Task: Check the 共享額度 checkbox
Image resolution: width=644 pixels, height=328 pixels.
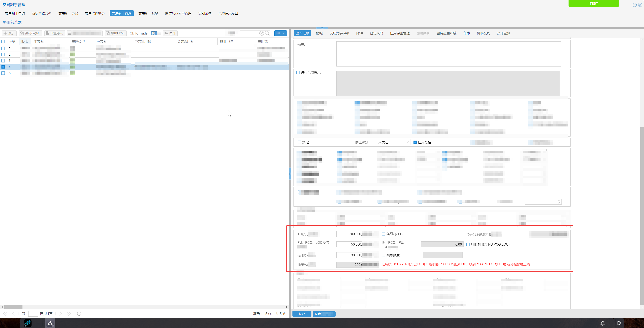Action: click(x=384, y=255)
